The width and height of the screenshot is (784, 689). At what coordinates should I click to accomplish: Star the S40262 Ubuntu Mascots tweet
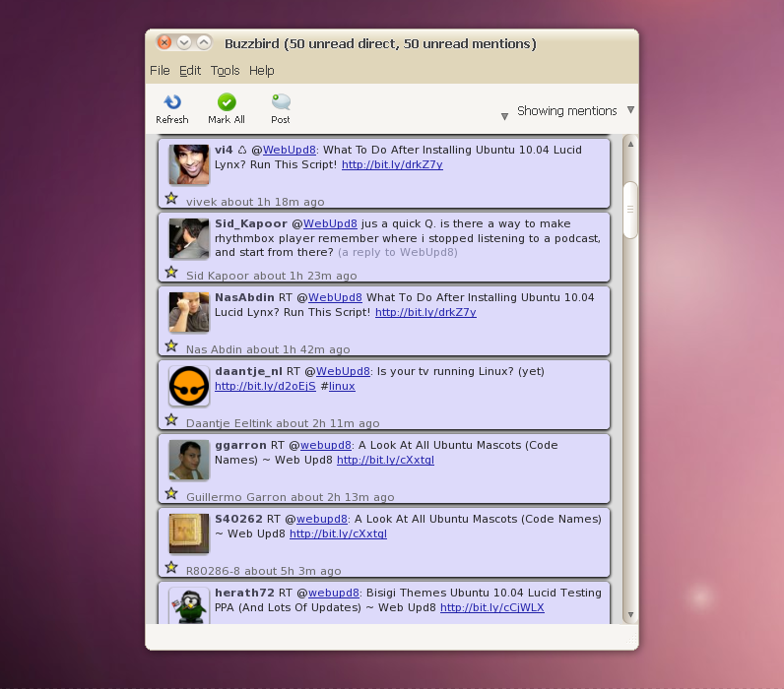tap(171, 568)
